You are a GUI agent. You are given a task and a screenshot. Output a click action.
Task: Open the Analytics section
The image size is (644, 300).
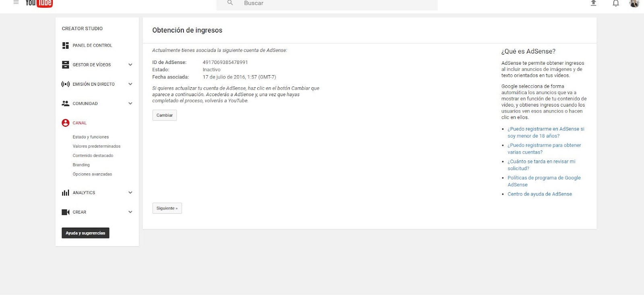pyautogui.click(x=84, y=193)
